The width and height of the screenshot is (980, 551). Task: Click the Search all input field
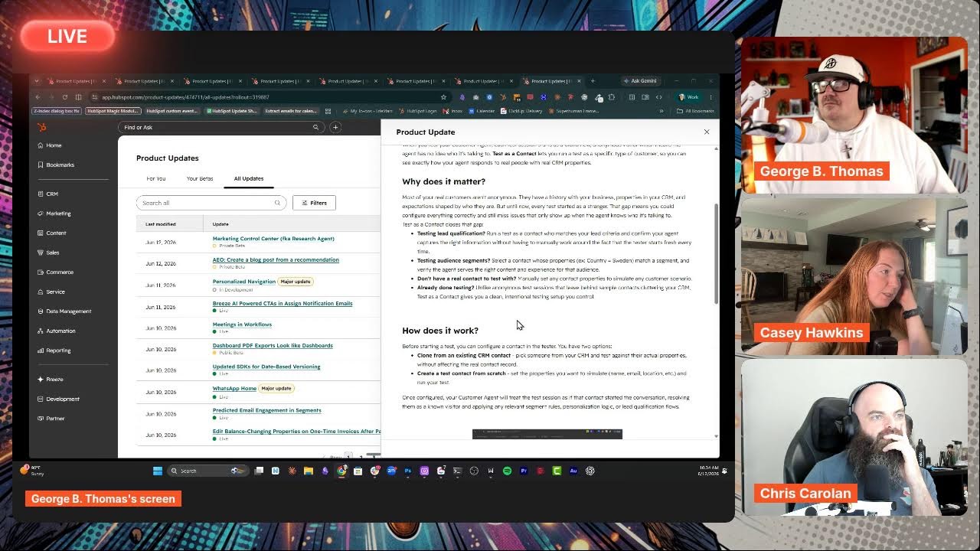[x=211, y=203]
